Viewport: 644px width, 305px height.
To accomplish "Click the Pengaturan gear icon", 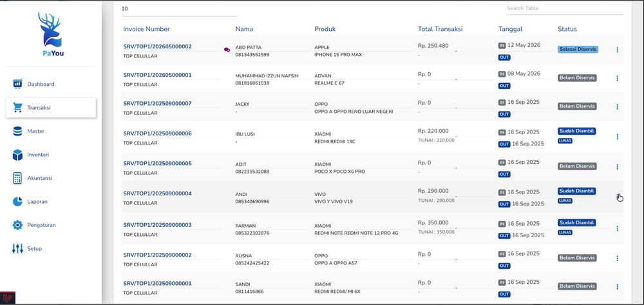I will coord(17,225).
